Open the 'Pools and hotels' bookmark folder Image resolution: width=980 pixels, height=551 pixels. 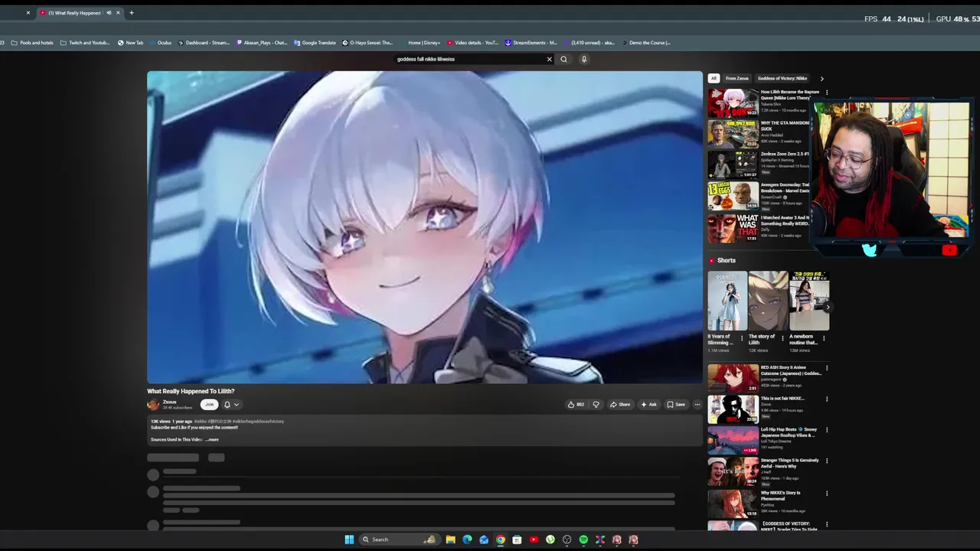click(32, 43)
